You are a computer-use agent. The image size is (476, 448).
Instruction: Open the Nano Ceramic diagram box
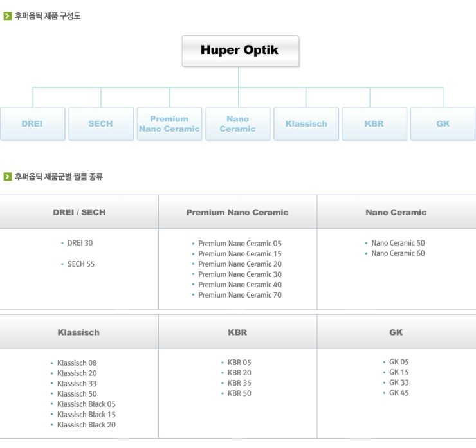pyautogui.click(x=237, y=124)
